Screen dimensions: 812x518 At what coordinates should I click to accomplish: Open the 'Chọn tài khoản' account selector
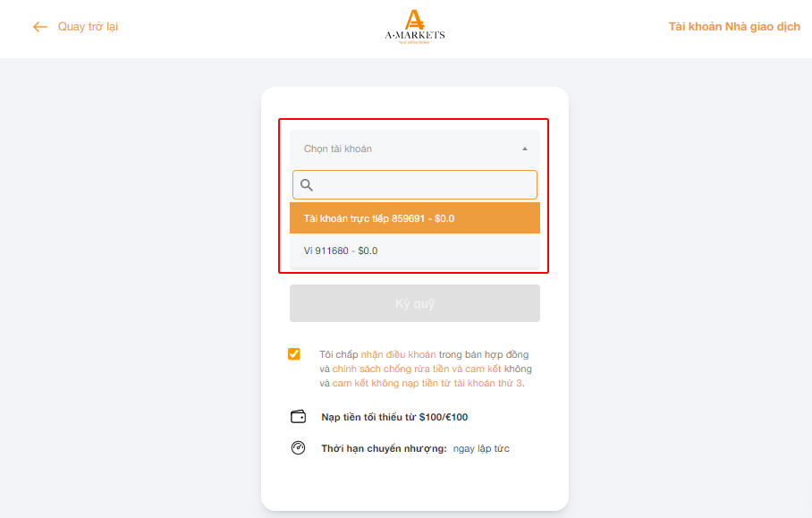[x=415, y=149]
